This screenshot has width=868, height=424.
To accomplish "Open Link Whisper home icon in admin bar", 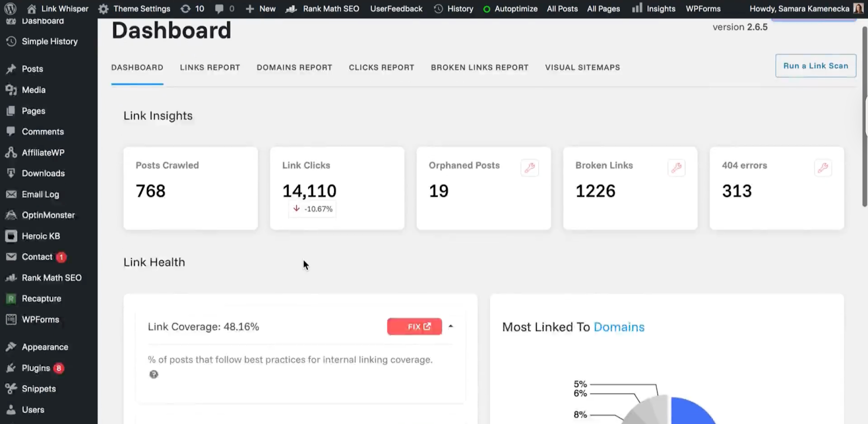I will [x=32, y=9].
